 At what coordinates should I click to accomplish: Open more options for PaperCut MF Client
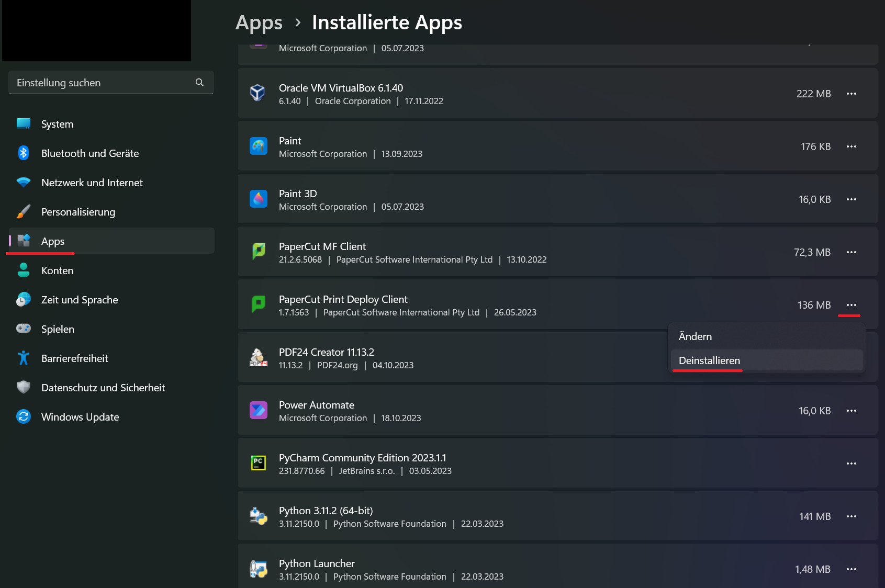click(x=852, y=252)
